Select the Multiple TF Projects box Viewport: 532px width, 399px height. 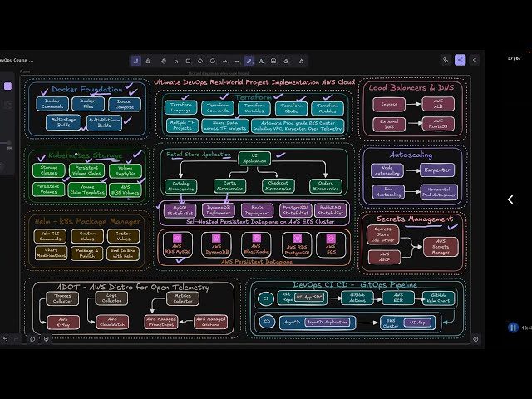click(183, 126)
